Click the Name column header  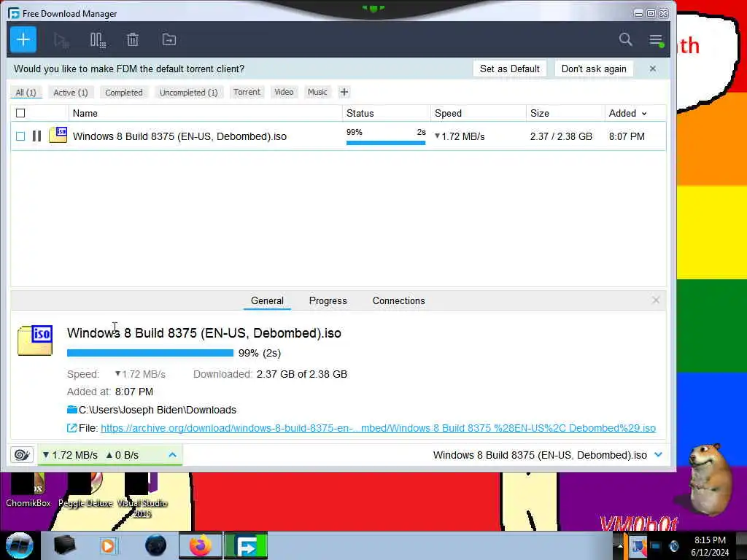205,113
